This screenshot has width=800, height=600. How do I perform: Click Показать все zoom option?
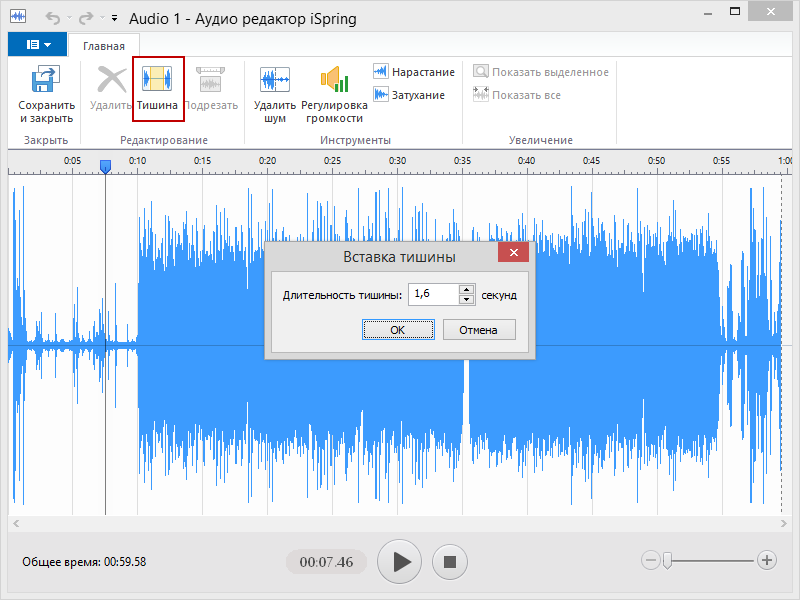coord(516,95)
